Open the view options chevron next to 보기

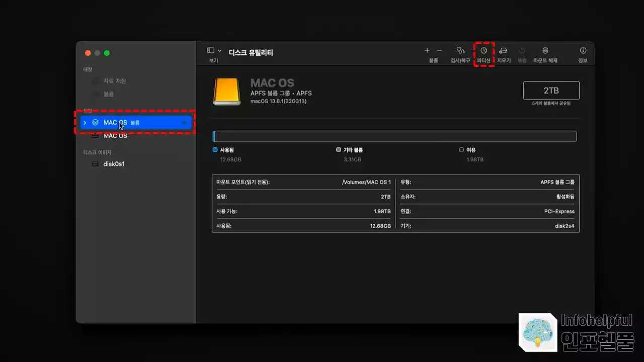pyautogui.click(x=220, y=51)
